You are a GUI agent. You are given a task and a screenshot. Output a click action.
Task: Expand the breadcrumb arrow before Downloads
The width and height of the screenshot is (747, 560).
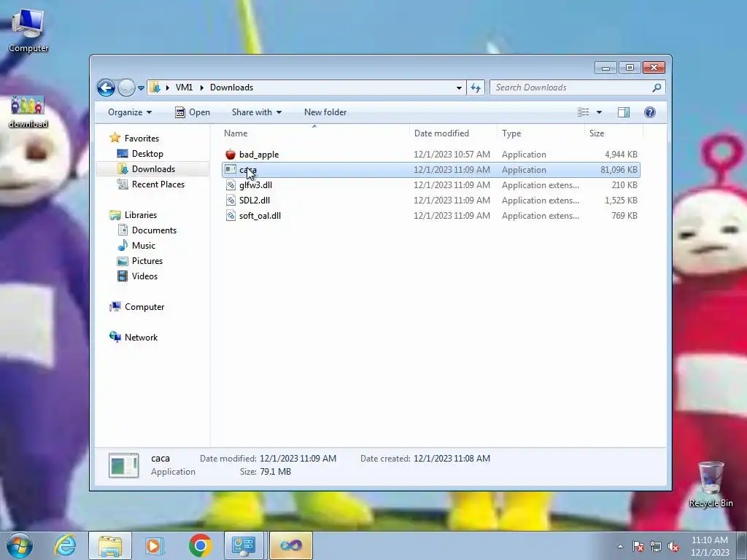(201, 87)
